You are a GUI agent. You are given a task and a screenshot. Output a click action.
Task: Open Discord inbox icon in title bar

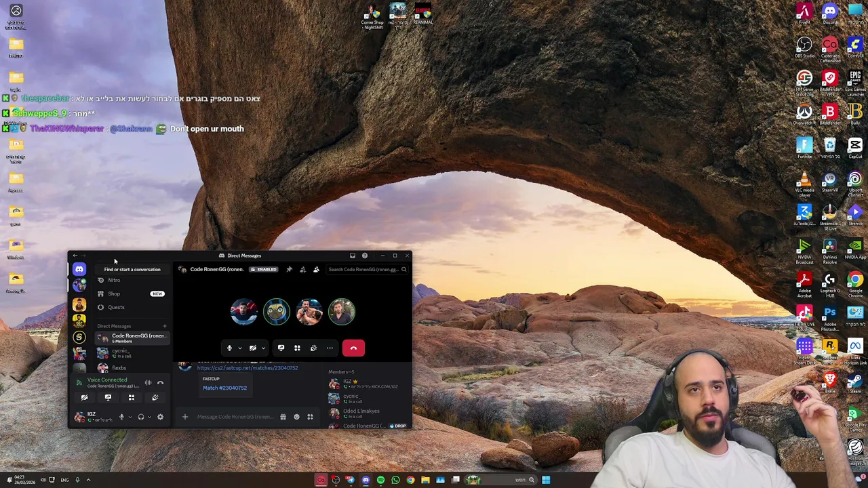352,256
